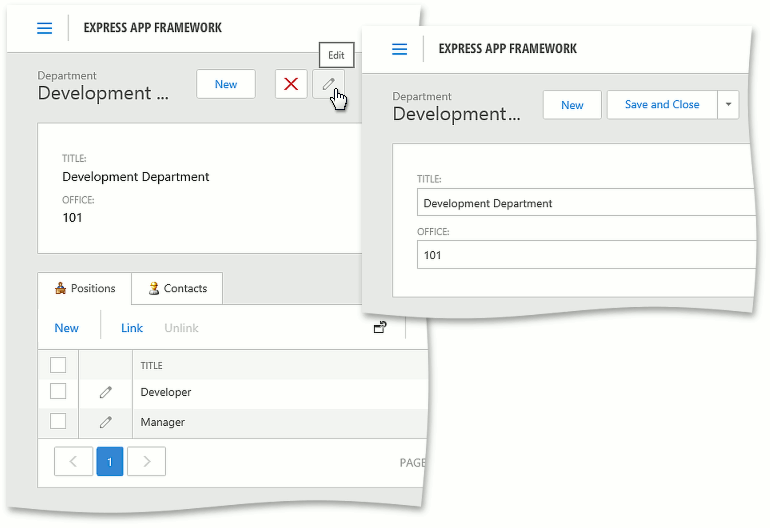Click the Title input field
This screenshot has width=770, height=528.
[x=585, y=203]
